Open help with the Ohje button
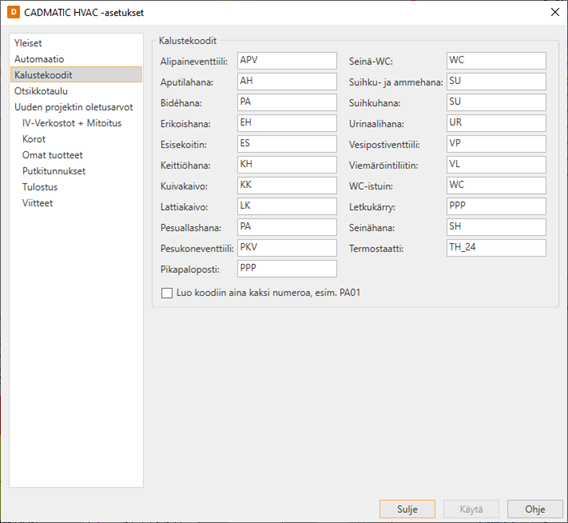The width and height of the screenshot is (568, 523). (x=535, y=509)
